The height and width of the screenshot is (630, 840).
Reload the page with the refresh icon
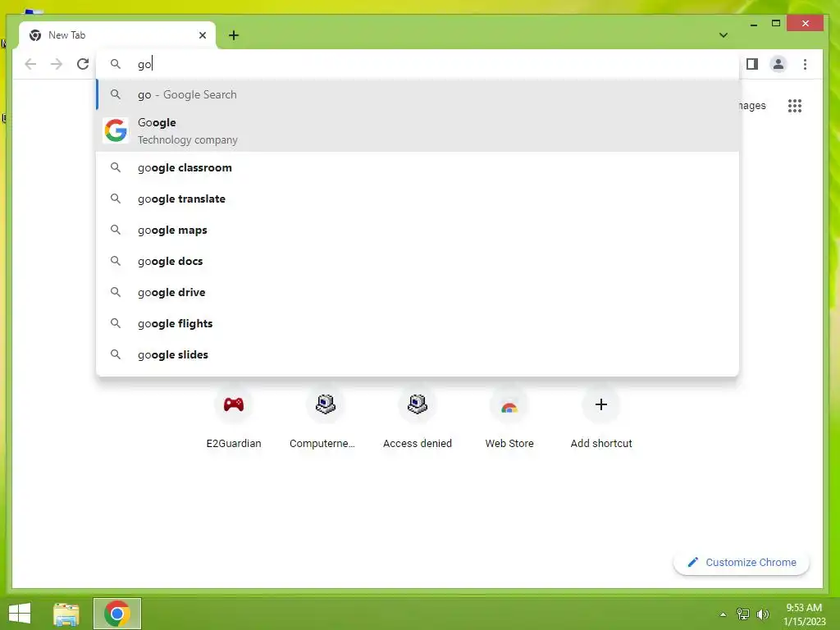(83, 64)
